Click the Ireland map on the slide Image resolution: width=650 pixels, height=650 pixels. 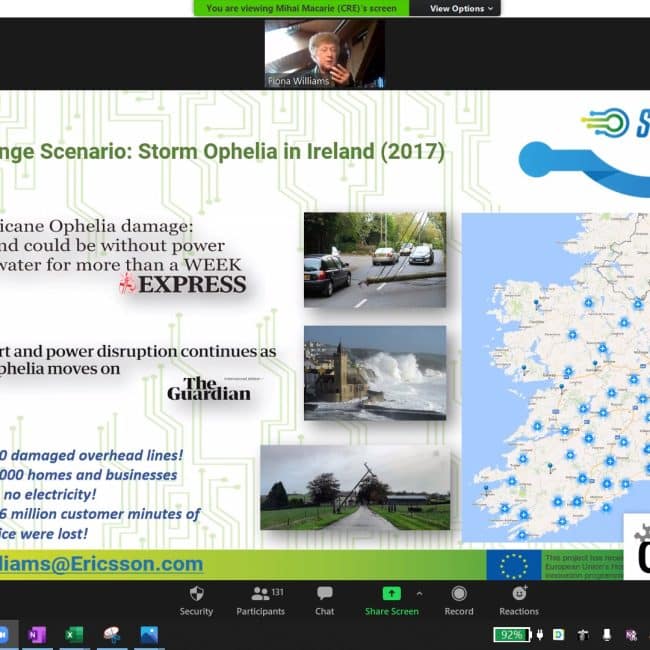point(555,377)
